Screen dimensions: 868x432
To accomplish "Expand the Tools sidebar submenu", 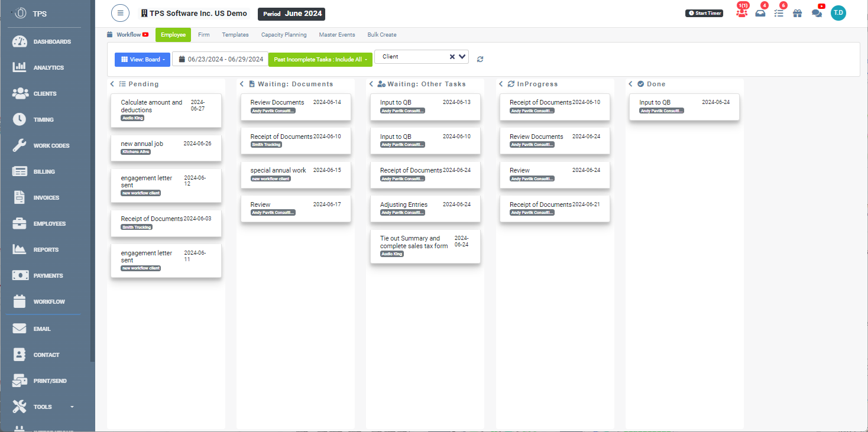I will tap(72, 407).
